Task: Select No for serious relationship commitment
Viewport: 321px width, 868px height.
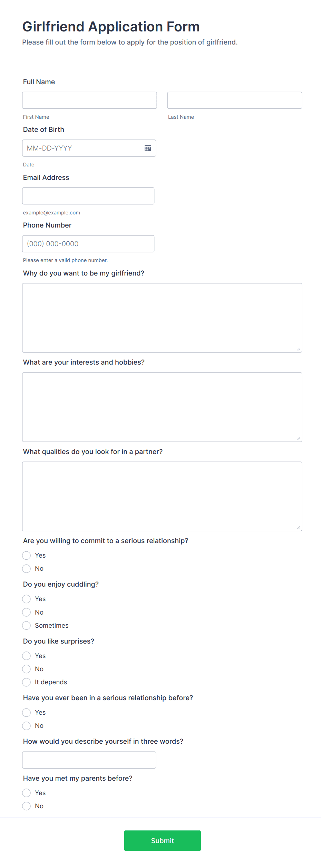Action: point(26,569)
